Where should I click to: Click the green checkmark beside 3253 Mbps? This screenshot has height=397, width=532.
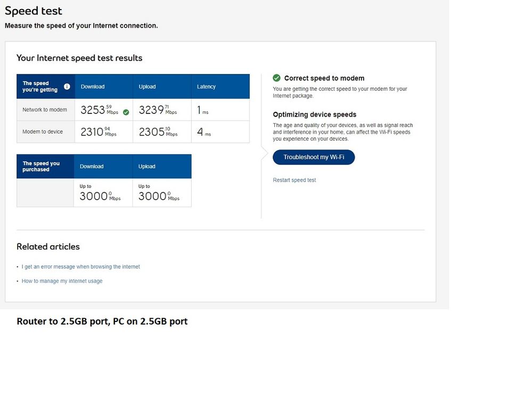pos(125,112)
